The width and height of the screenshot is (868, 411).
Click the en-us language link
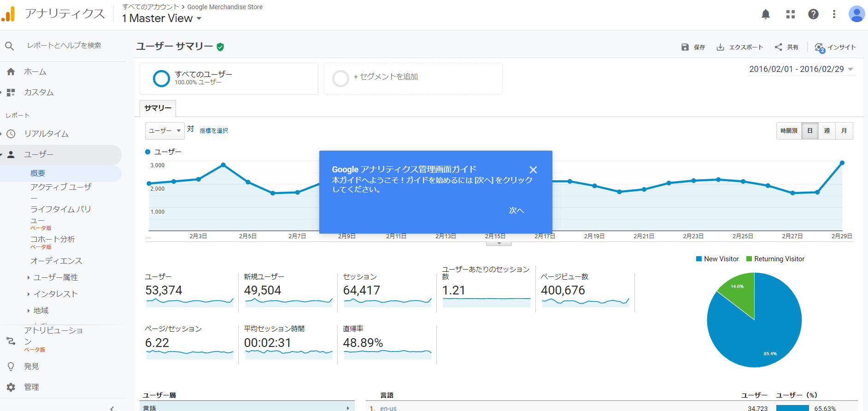coord(388,408)
